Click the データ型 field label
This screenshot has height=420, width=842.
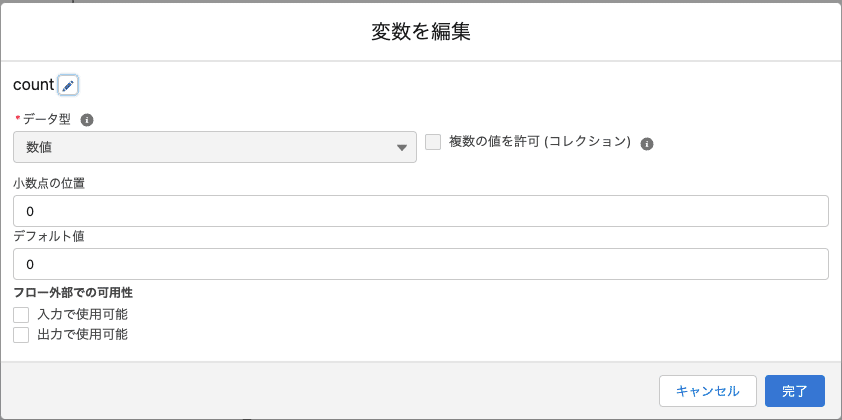(47, 119)
